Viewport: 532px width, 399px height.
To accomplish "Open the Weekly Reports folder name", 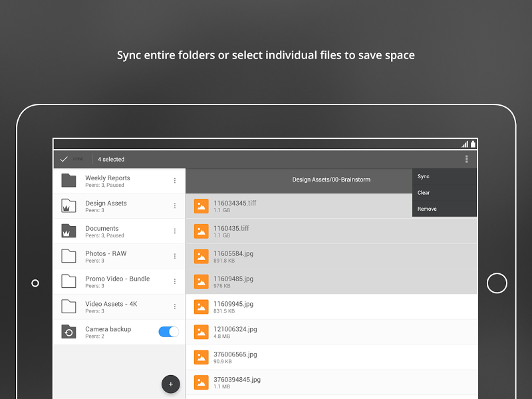I will click(x=108, y=178).
